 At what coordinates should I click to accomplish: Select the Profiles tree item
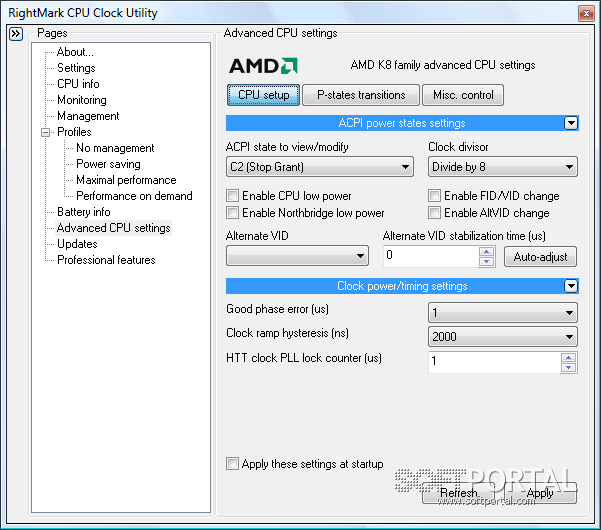click(x=74, y=132)
